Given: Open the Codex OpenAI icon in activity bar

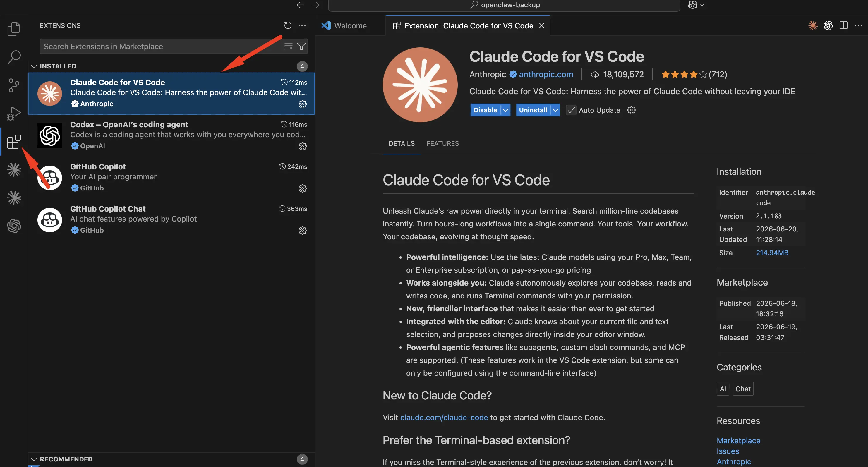Looking at the screenshot, I should click(14, 225).
